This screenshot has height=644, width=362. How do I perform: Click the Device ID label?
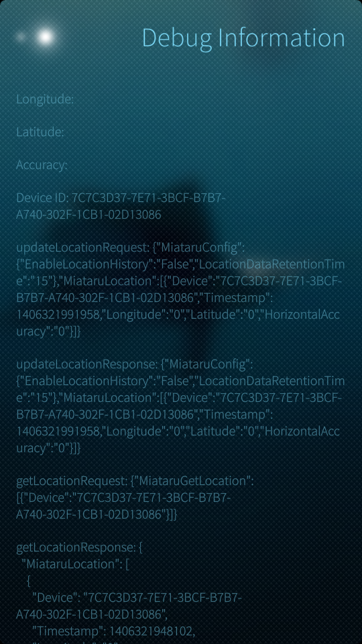tap(42, 198)
